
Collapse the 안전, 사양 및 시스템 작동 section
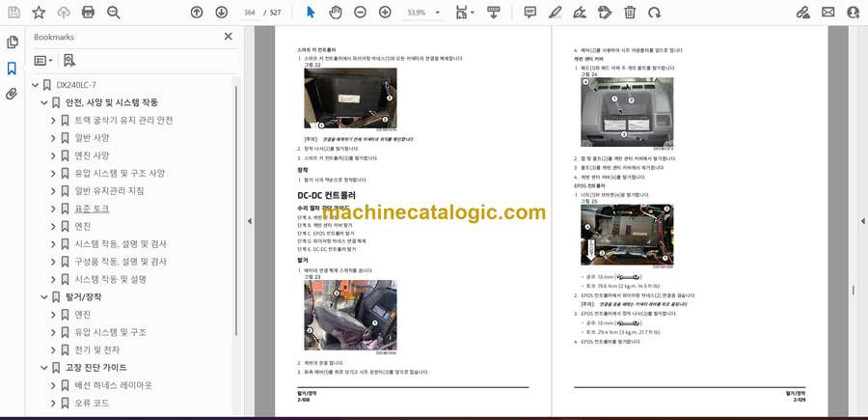(x=44, y=102)
